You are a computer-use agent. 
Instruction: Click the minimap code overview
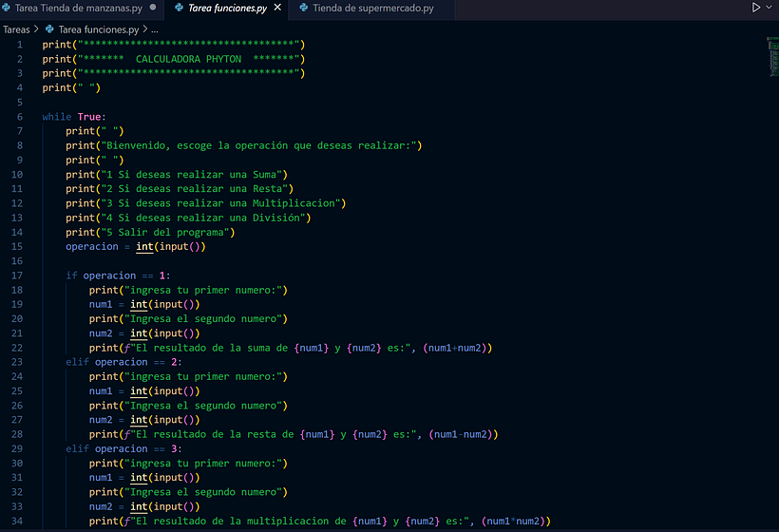pyautogui.click(x=772, y=56)
